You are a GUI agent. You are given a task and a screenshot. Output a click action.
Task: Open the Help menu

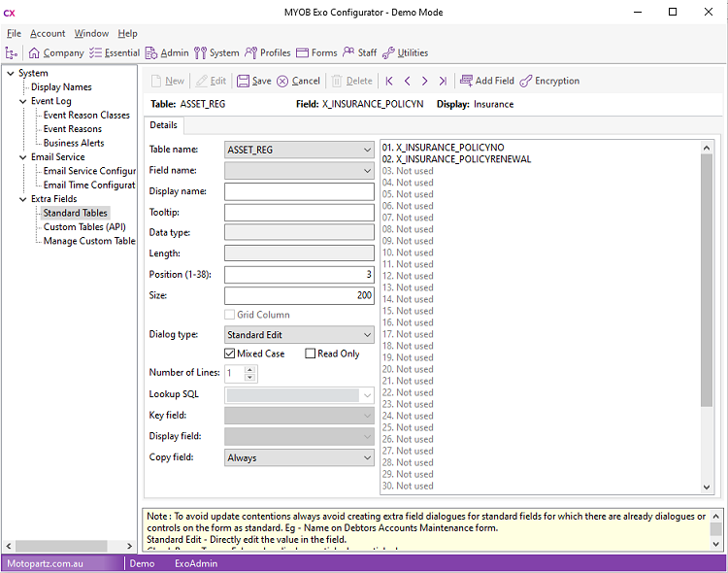pos(127,33)
